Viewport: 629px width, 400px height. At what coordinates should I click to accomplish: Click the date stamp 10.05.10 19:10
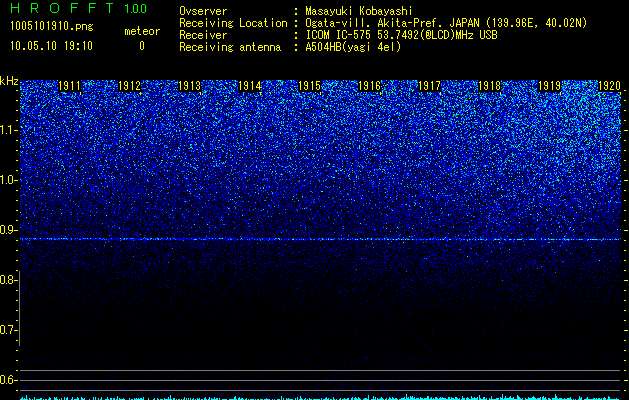51,46
